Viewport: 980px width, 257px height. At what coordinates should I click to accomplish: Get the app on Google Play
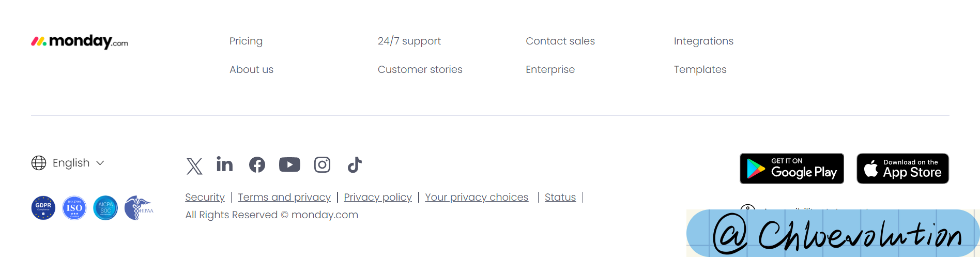click(x=792, y=169)
